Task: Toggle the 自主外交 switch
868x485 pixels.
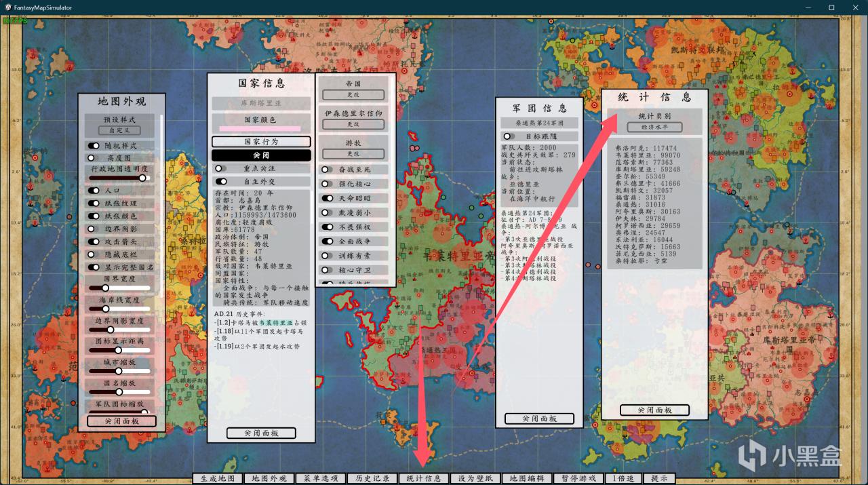Action: point(221,182)
